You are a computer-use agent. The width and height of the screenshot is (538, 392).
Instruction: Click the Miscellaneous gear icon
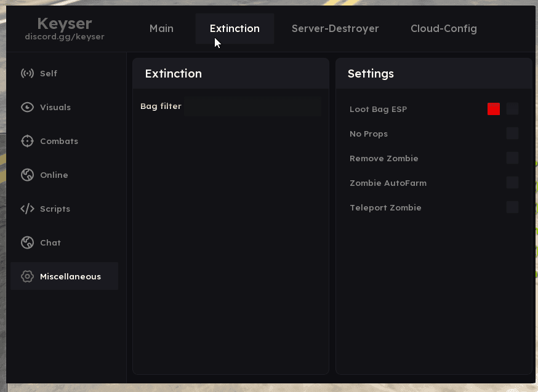[x=27, y=277]
